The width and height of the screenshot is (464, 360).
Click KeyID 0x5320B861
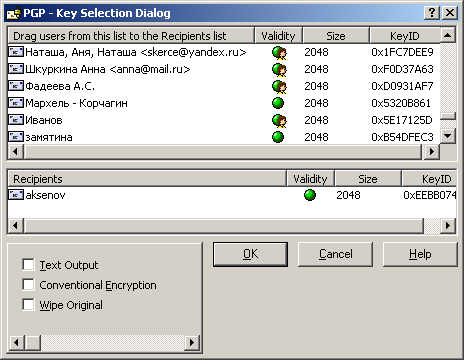(x=401, y=103)
